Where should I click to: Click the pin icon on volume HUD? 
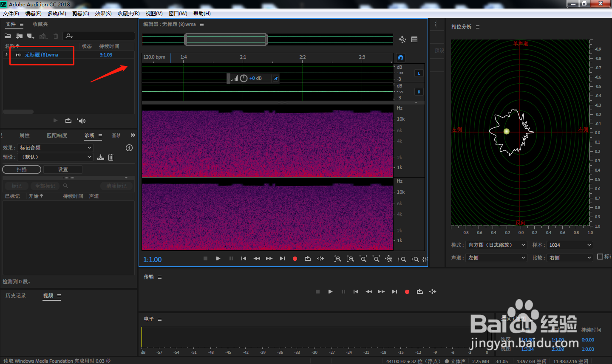click(276, 78)
